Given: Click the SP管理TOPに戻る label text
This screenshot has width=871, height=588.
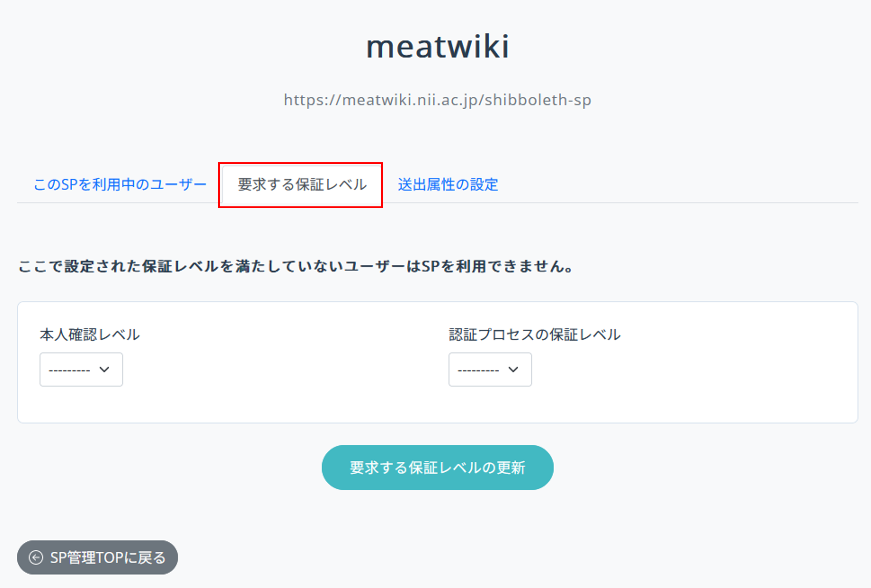Looking at the screenshot, I should tap(108, 558).
